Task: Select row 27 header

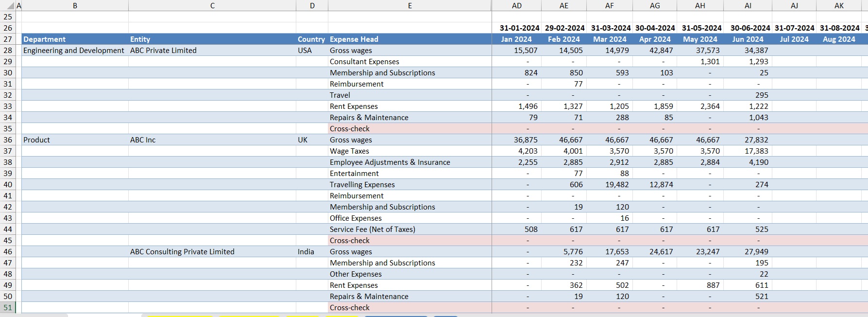Action: click(x=8, y=39)
